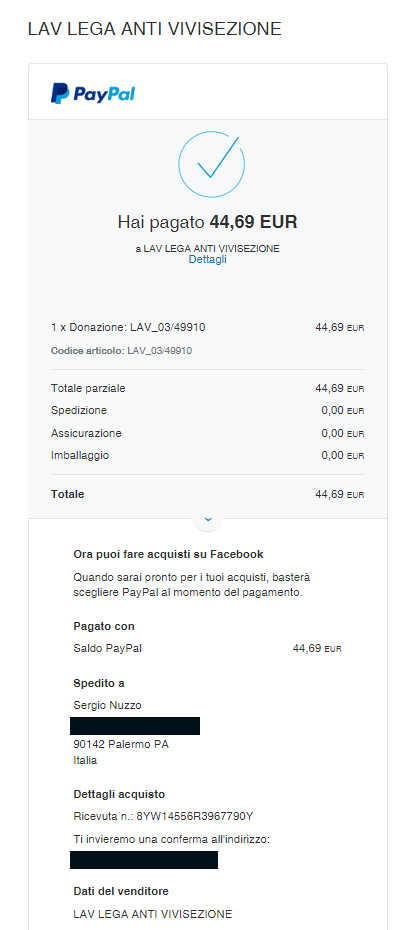Click the Spedizione row label
The height and width of the screenshot is (930, 417).
(79, 410)
